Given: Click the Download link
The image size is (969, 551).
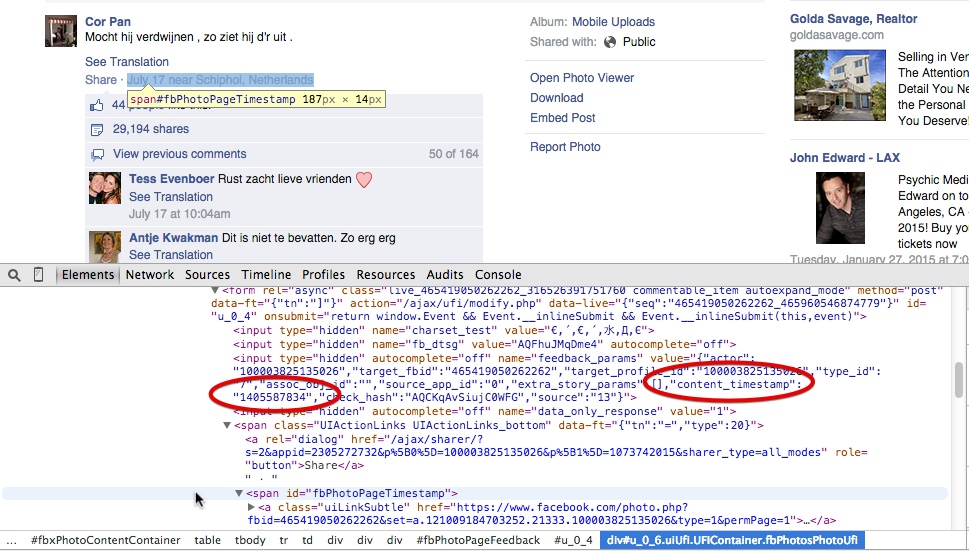Looking at the screenshot, I should coord(557,98).
